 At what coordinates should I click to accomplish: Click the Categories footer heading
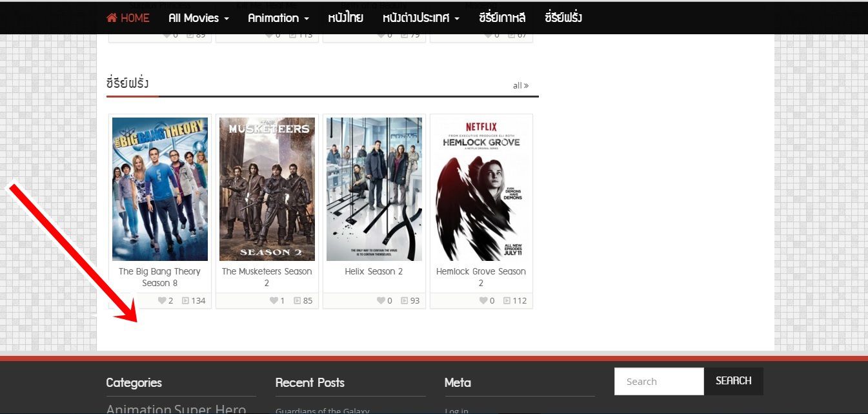coord(134,382)
